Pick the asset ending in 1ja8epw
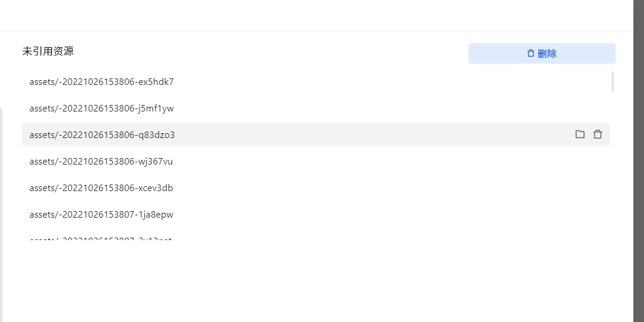The height and width of the screenshot is (322, 644). coord(101,215)
